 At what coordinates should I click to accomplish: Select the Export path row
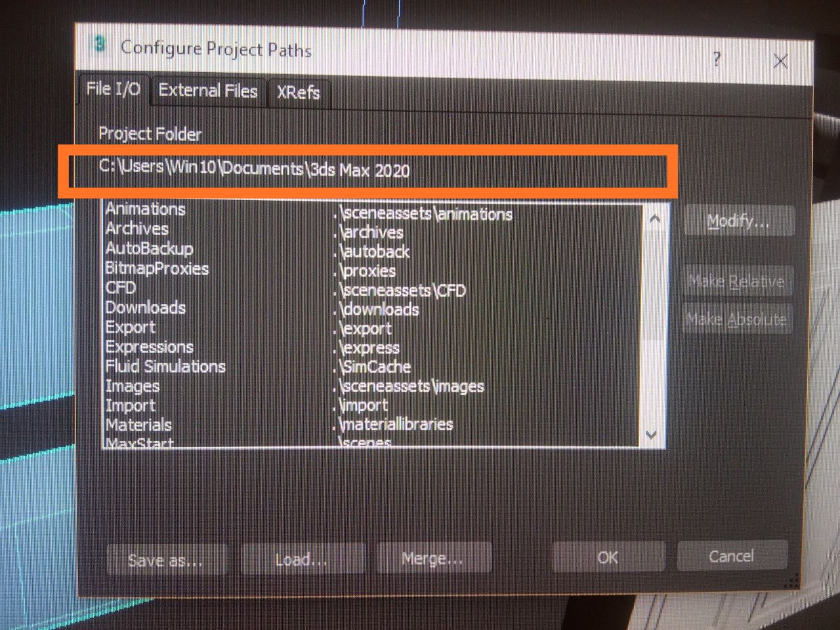tap(373, 327)
